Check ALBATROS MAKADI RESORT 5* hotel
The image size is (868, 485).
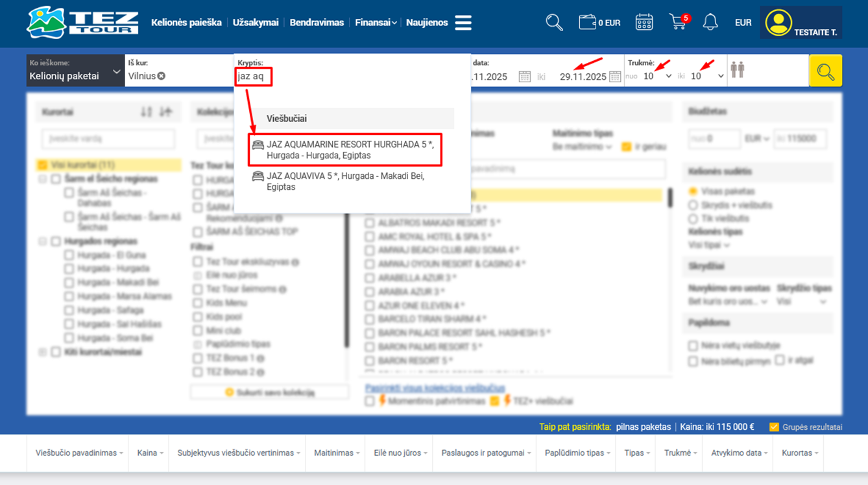coord(370,222)
